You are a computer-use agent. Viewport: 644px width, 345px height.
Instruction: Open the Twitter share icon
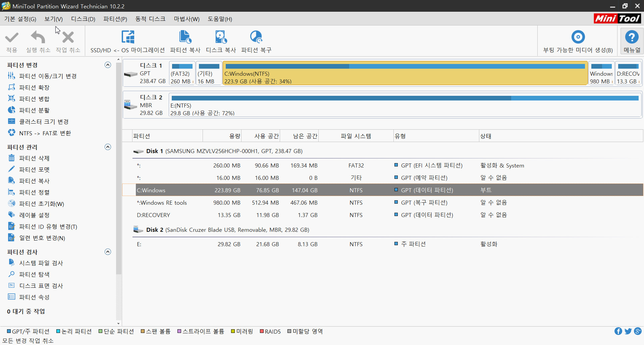coord(628,331)
